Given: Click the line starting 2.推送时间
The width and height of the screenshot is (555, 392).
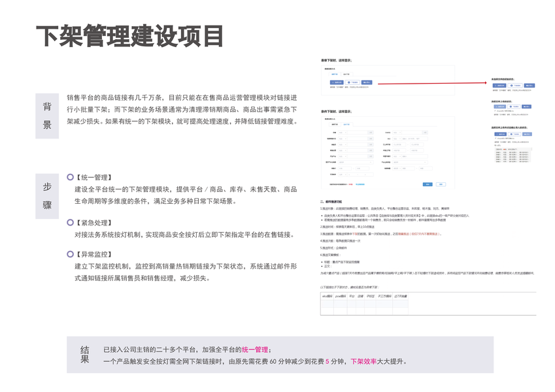Looking at the screenshot, I should pos(347,227).
